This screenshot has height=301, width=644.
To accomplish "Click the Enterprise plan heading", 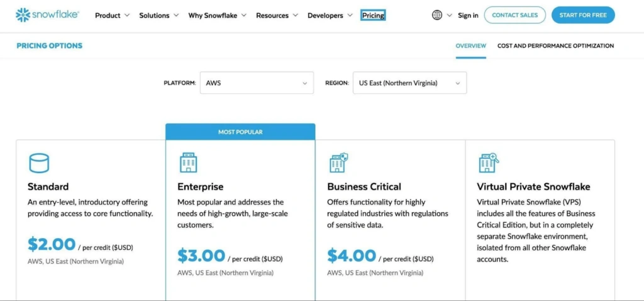I will [200, 186].
